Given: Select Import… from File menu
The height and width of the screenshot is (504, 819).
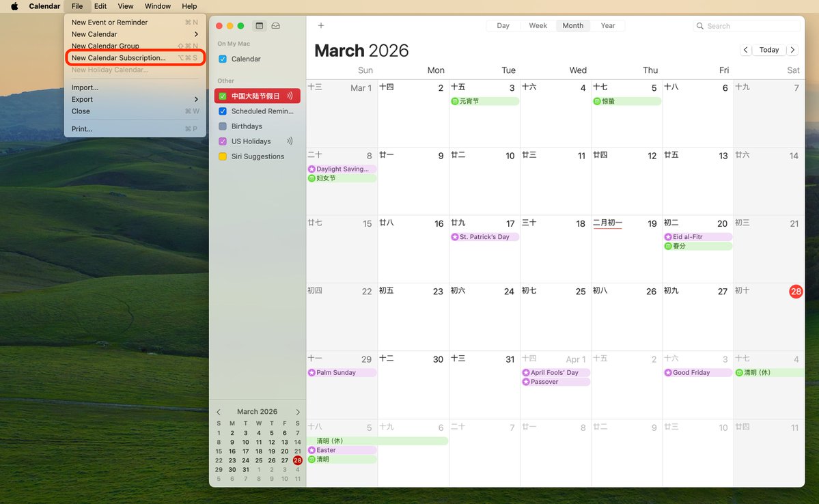Looking at the screenshot, I should coord(135,87).
